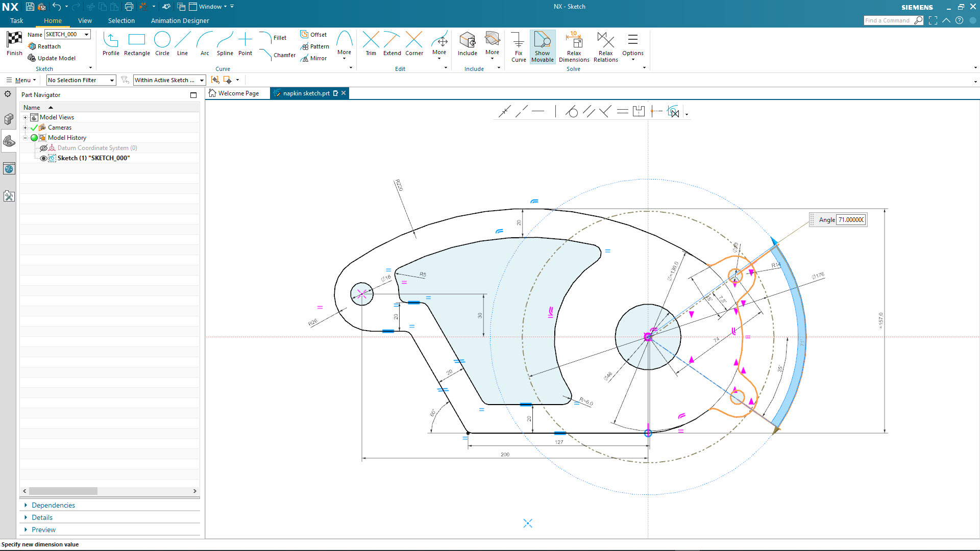Screen dimensions: 980x551
Task: Click the Fix Curve icon
Action: click(518, 46)
